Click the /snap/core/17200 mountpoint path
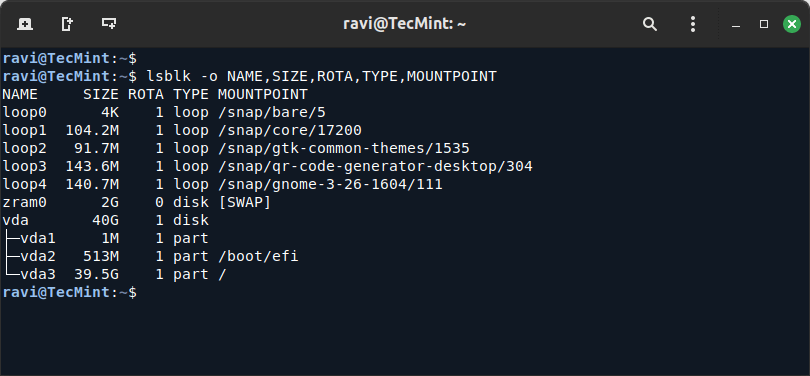This screenshot has height=376, width=810. [x=290, y=131]
